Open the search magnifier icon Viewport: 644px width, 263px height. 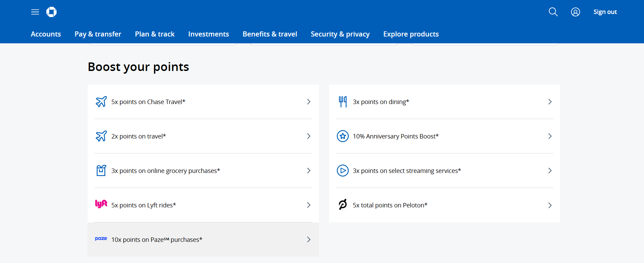(553, 12)
